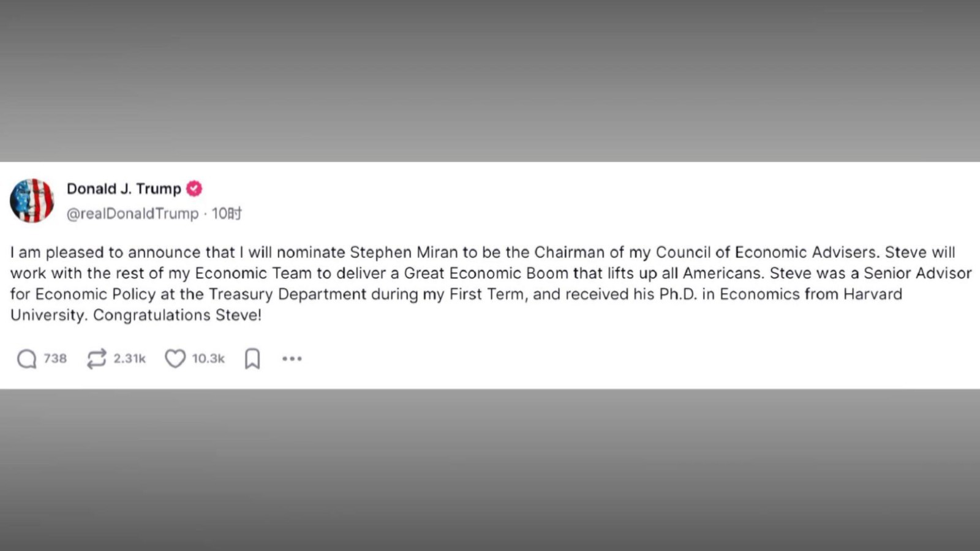This screenshot has width=980, height=551.
Task: Bookmark this post
Action: 252,359
